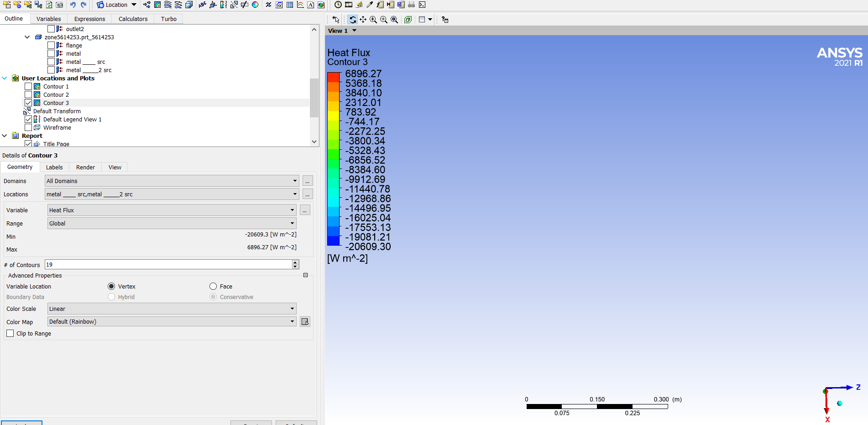
Task: Switch to the Expressions tab
Action: 89,19
